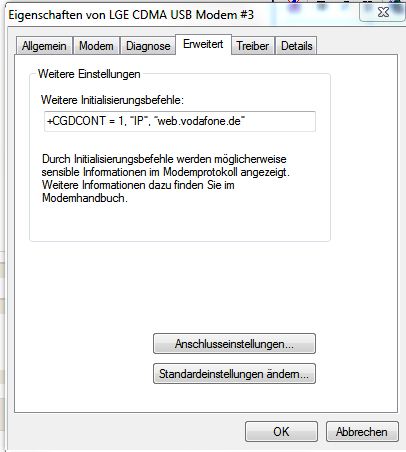Go to the Treiber tab
This screenshot has height=452, width=406.
[253, 46]
